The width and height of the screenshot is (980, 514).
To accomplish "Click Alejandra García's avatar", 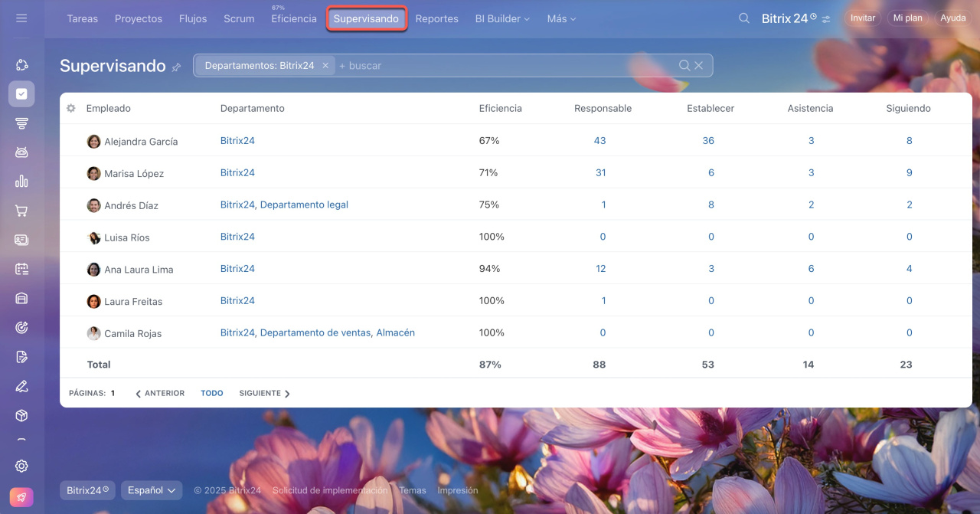I will 94,142.
